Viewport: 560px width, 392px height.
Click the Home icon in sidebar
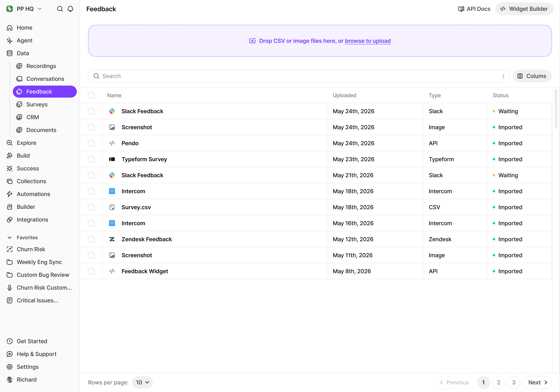(x=9, y=28)
